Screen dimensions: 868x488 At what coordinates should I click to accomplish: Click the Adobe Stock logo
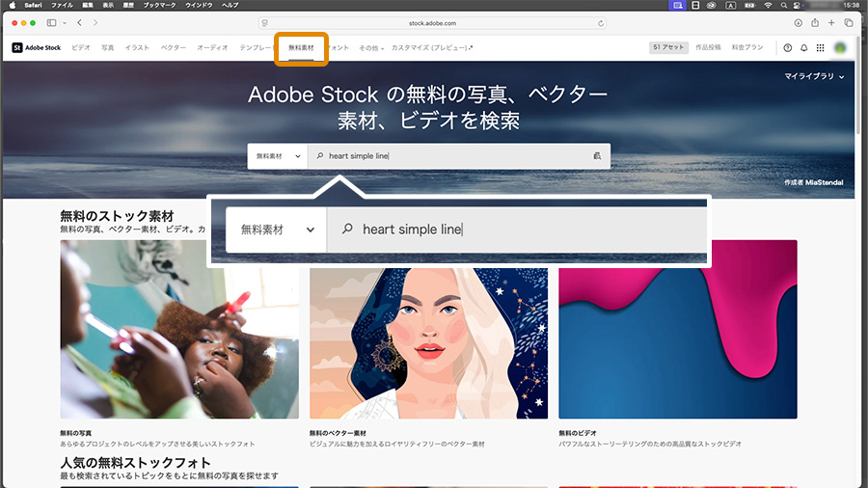click(x=37, y=47)
